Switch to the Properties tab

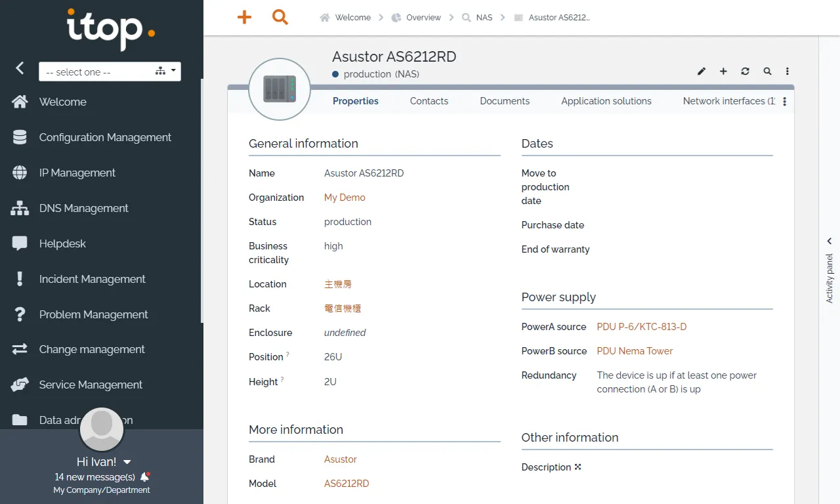[356, 101]
